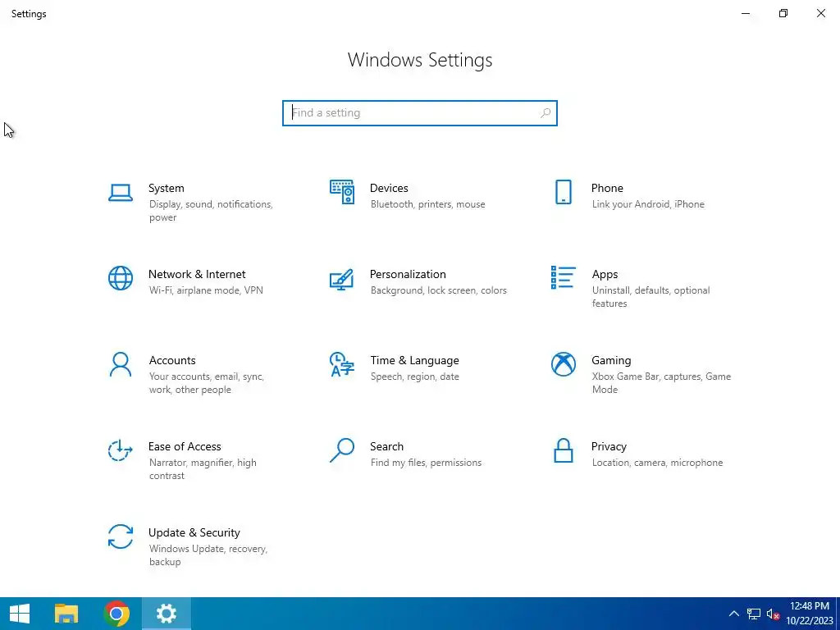Open taskbar clock showing 12:48 PM
Image resolution: width=840 pixels, height=630 pixels.
tap(810, 614)
